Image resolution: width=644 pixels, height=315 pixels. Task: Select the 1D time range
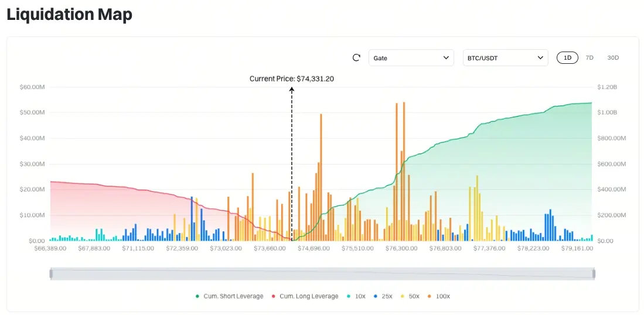point(568,58)
